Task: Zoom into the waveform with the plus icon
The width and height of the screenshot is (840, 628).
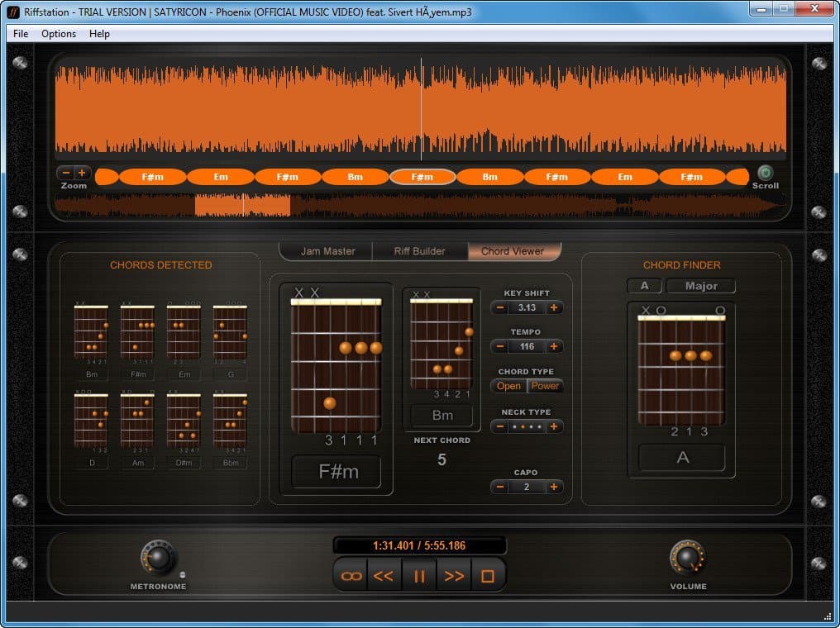Action: (x=83, y=173)
